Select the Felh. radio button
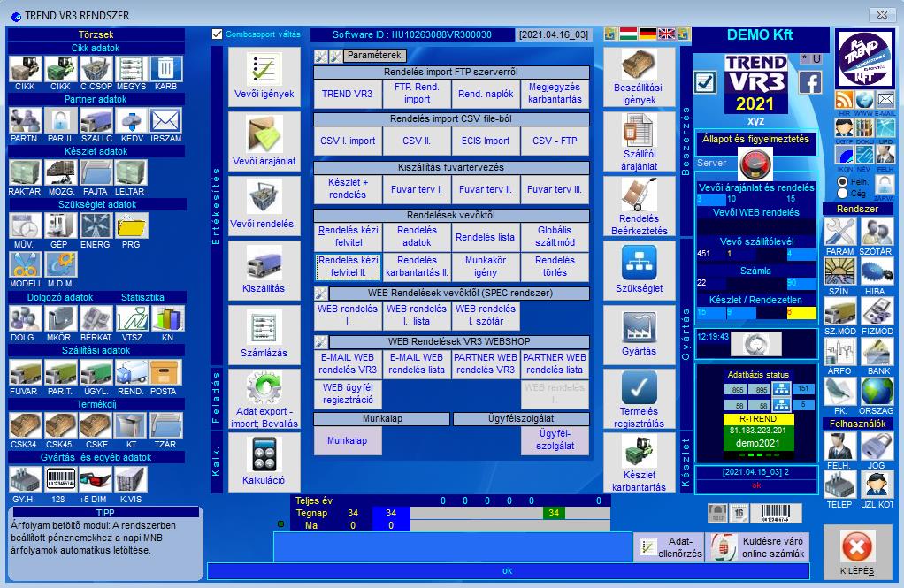The width and height of the screenshot is (904, 588). [843, 181]
